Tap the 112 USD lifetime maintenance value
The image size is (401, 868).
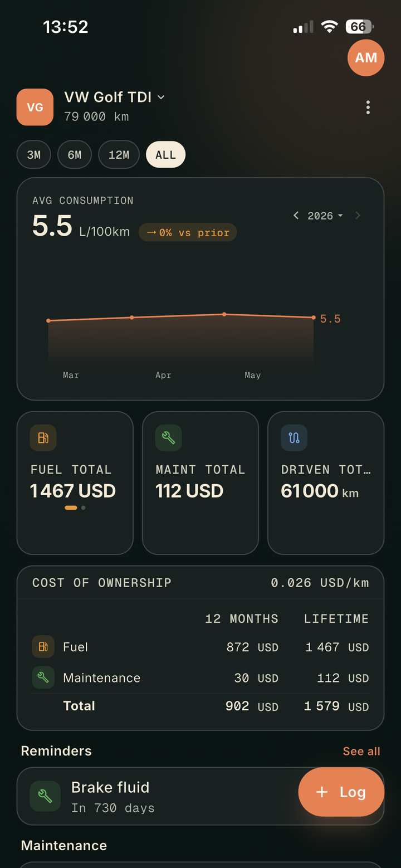click(343, 678)
